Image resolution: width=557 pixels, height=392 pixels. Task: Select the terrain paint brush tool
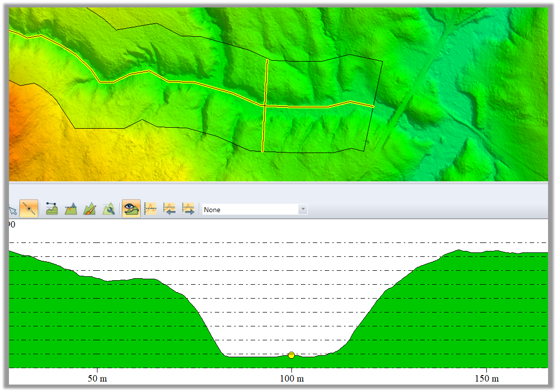tap(90, 209)
